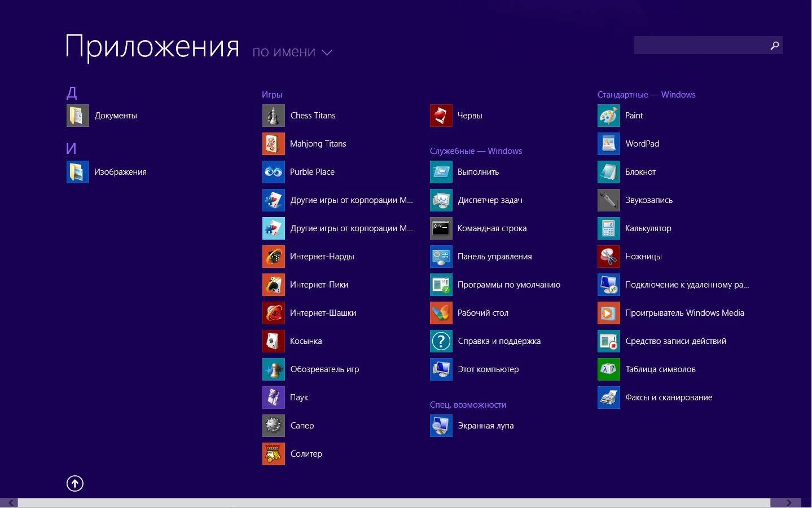The height and width of the screenshot is (508, 812).
Task: Start Интернет-Пики spades game
Action: point(305,285)
